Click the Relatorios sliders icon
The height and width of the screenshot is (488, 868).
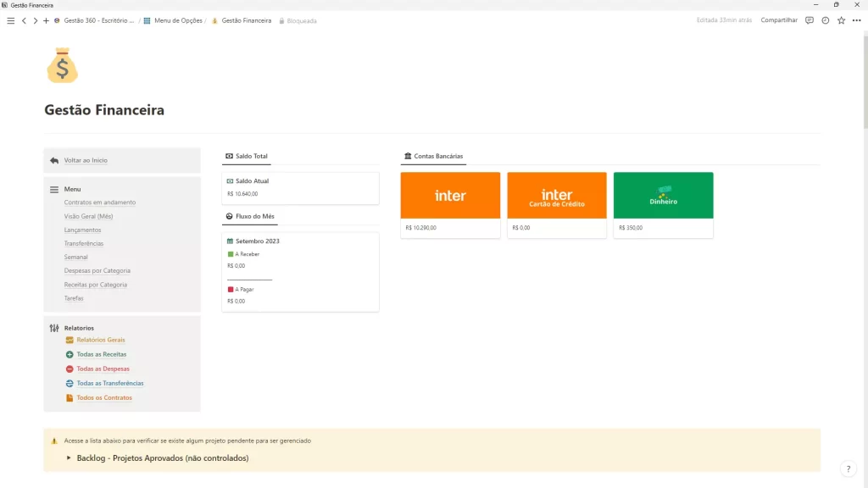(54, 328)
